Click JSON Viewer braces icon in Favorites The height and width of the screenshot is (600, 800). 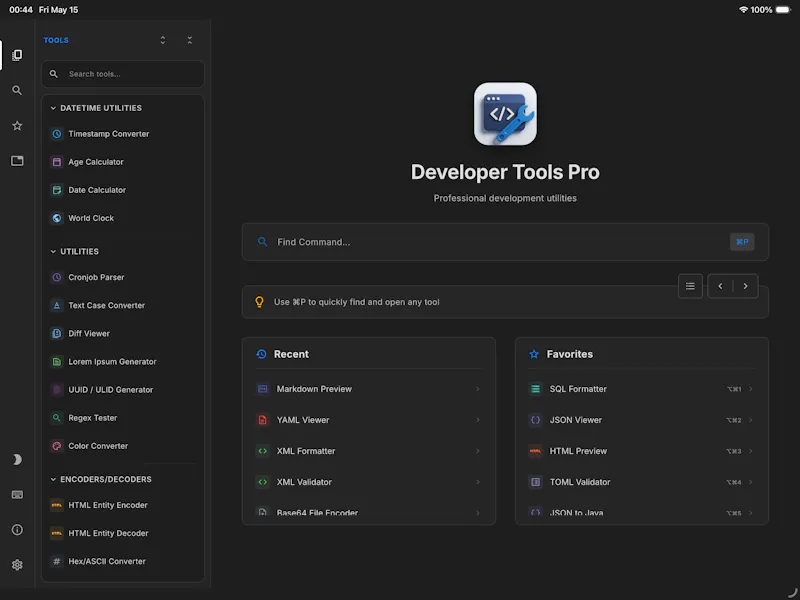535,420
